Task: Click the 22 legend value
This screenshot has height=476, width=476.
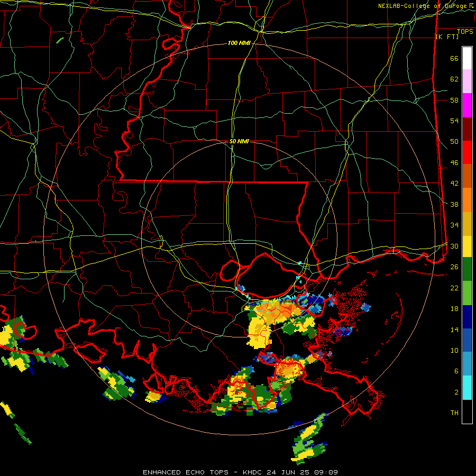Action: click(454, 288)
